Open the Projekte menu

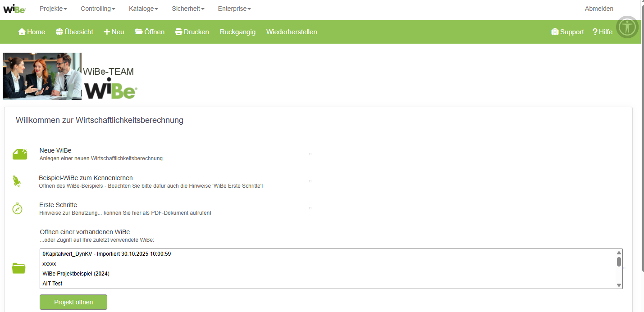pyautogui.click(x=53, y=9)
